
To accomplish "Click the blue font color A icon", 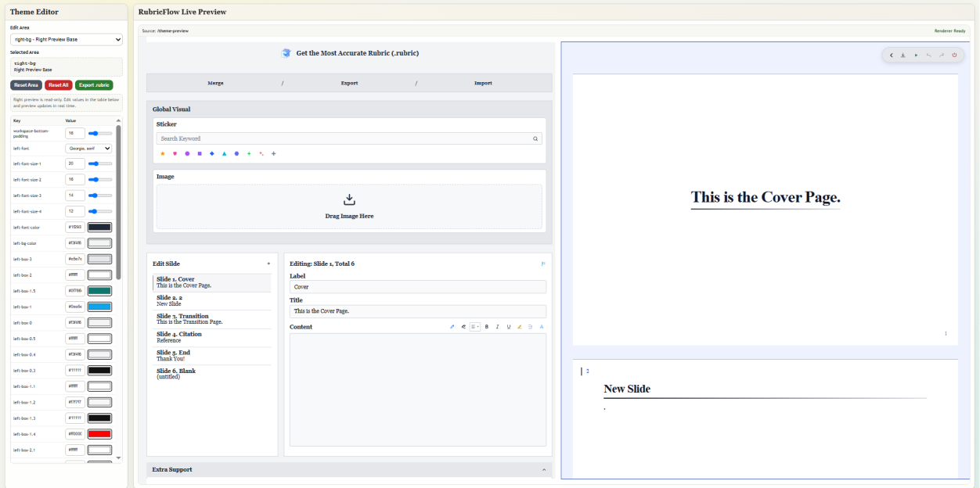I will coord(542,327).
